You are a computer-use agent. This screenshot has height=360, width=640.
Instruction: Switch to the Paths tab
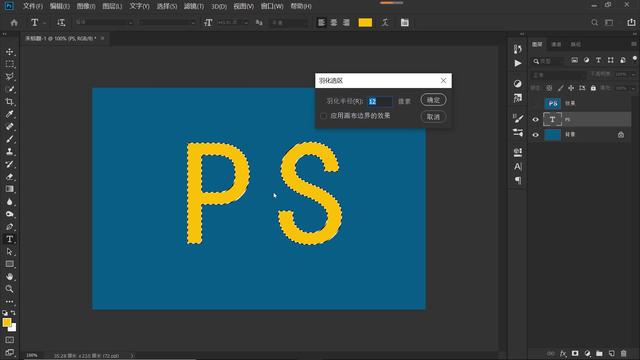point(576,44)
